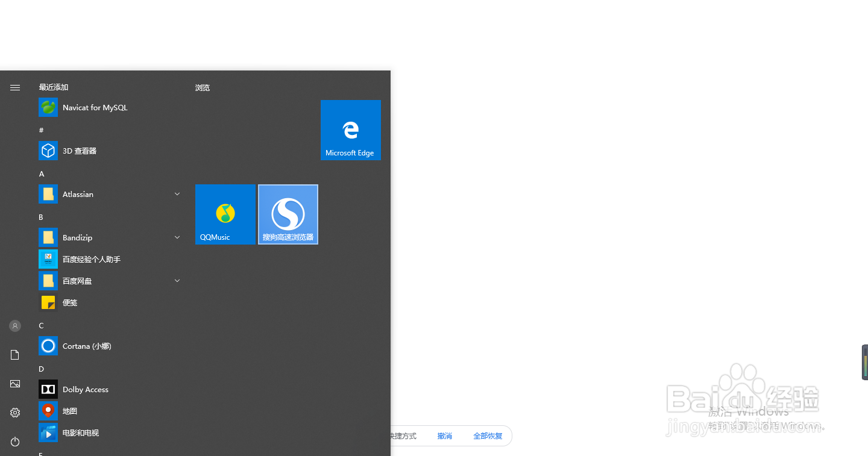Open the Bandizip folder icon
Screen dimensions: 868x456
pos(48,237)
